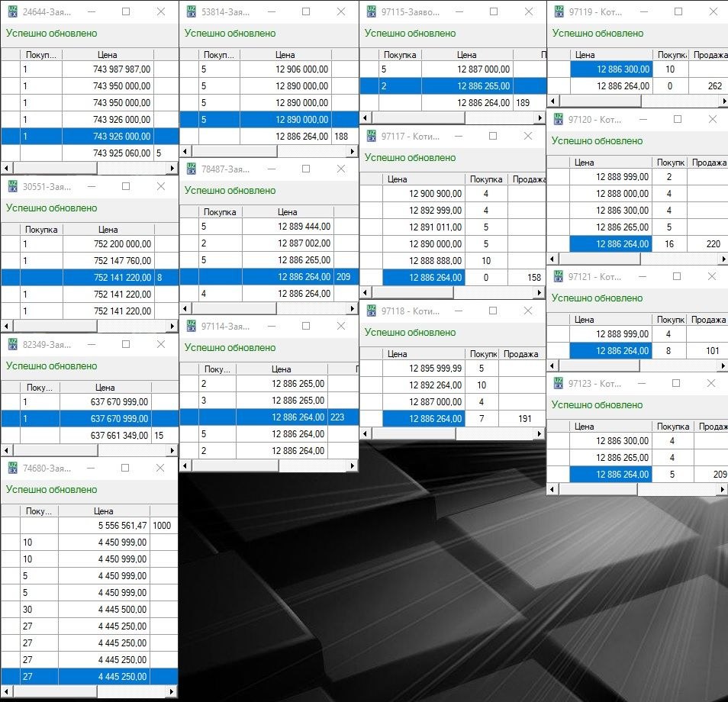728x702 pixels.
Task: Maximize the 97114 window
Action: click(306, 327)
